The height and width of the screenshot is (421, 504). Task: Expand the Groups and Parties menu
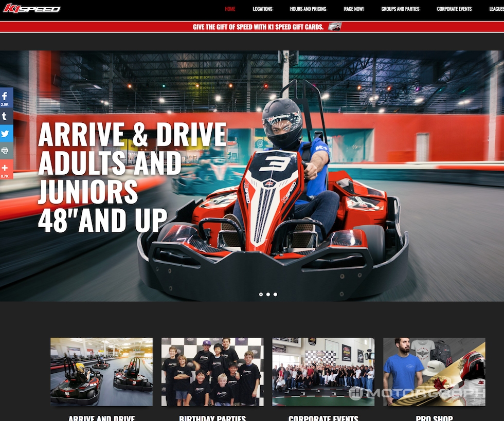[x=400, y=9]
